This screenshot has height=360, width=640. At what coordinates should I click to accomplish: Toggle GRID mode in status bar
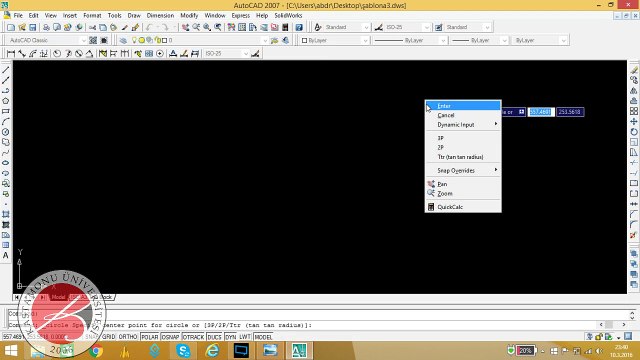[109, 337]
